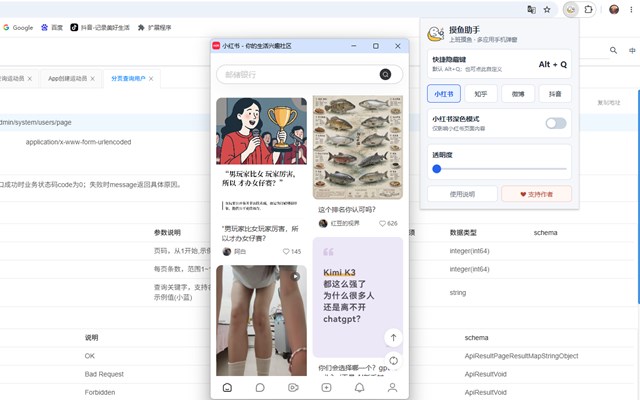Viewport: 640px width, 400px height.
Task: Maximize the 小红书 popup window
Action: (x=376, y=46)
